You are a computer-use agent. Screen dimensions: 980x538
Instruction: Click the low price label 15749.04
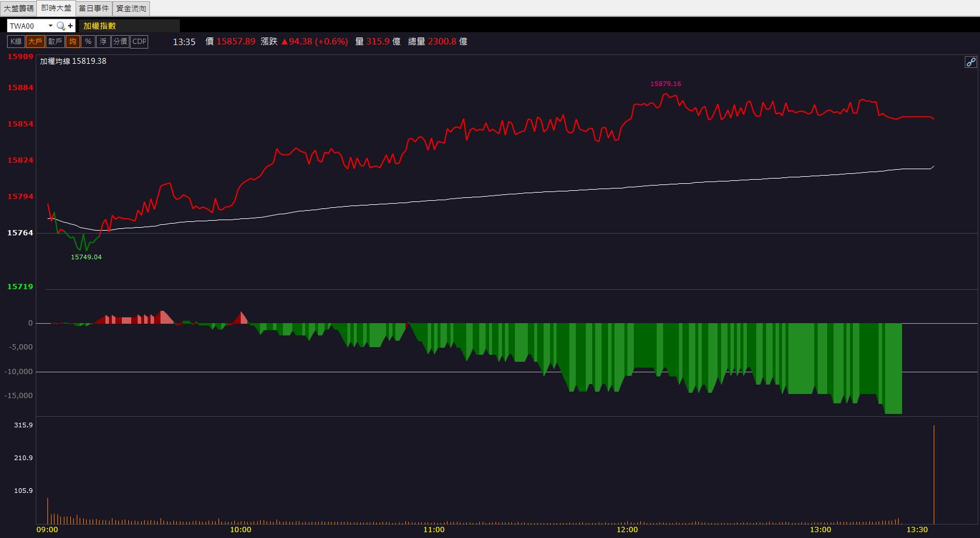(x=86, y=257)
